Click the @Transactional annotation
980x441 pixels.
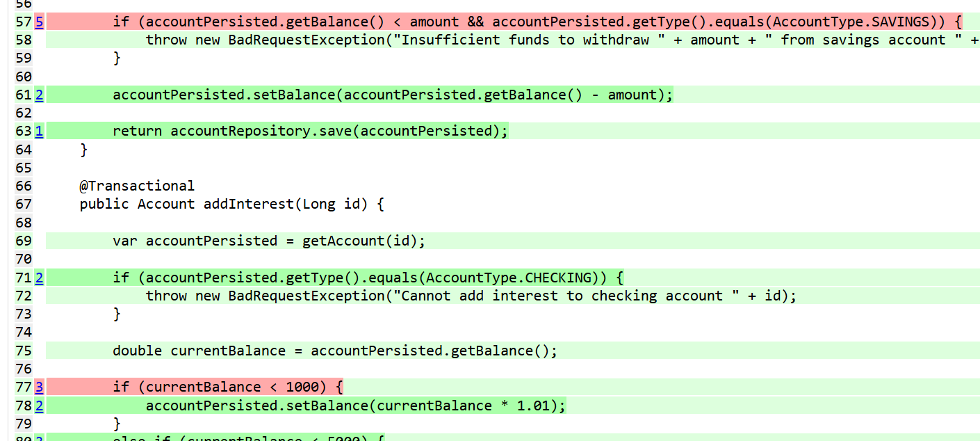(137, 186)
